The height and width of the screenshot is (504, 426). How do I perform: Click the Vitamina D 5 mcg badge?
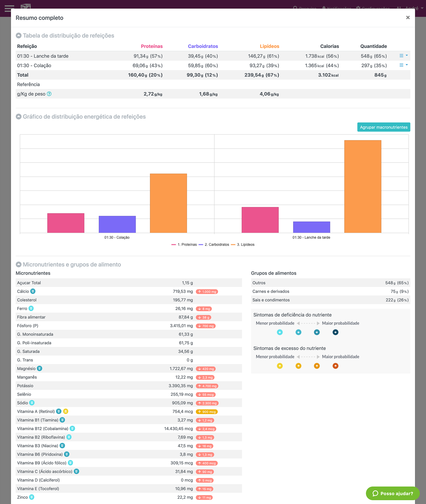[x=205, y=480]
